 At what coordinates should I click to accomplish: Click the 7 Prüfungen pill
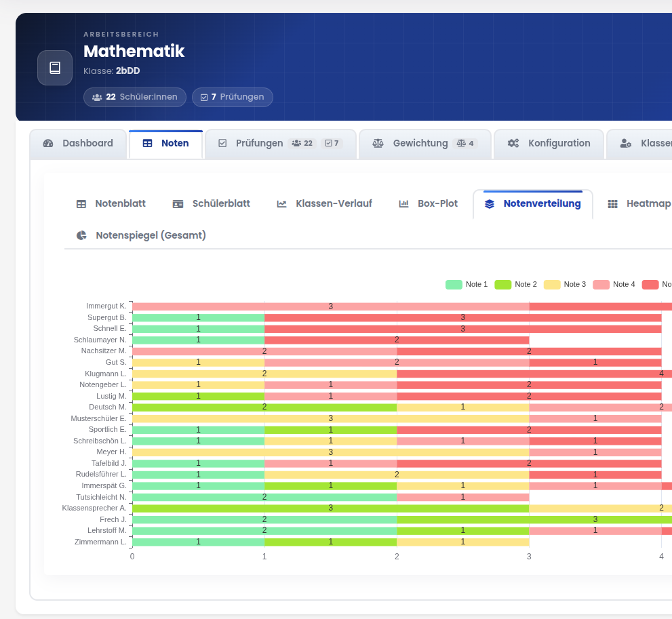pos(233,97)
